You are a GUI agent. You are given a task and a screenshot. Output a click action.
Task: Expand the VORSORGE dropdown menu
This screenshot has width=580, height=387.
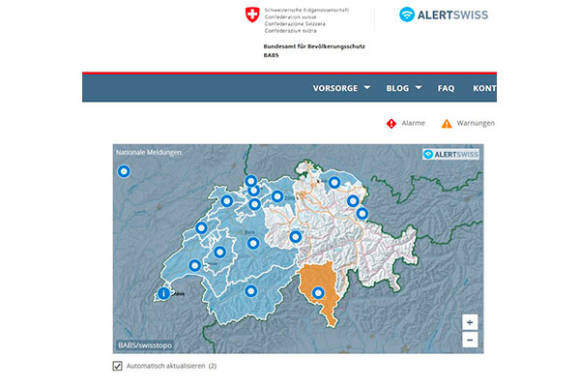(341, 88)
